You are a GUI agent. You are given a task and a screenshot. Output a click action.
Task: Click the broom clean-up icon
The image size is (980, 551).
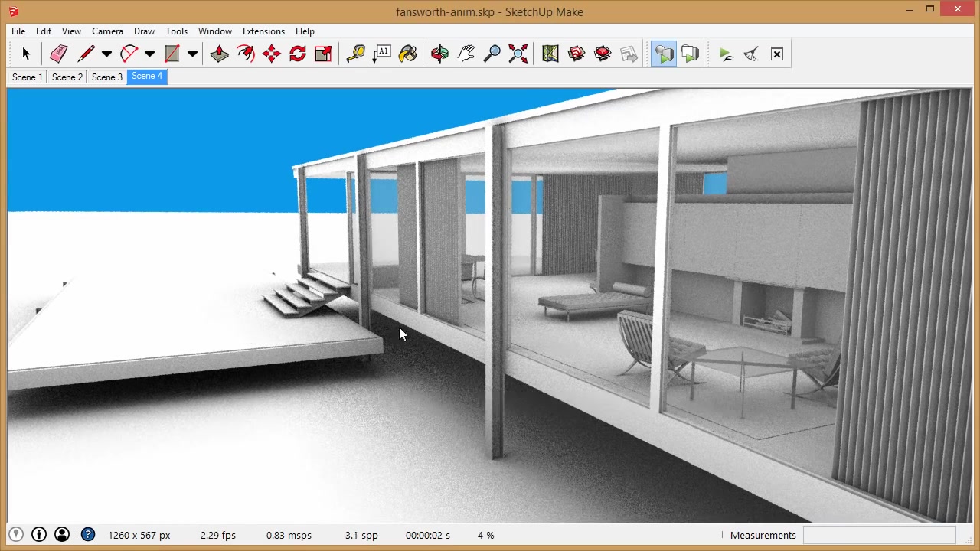[x=751, y=54]
